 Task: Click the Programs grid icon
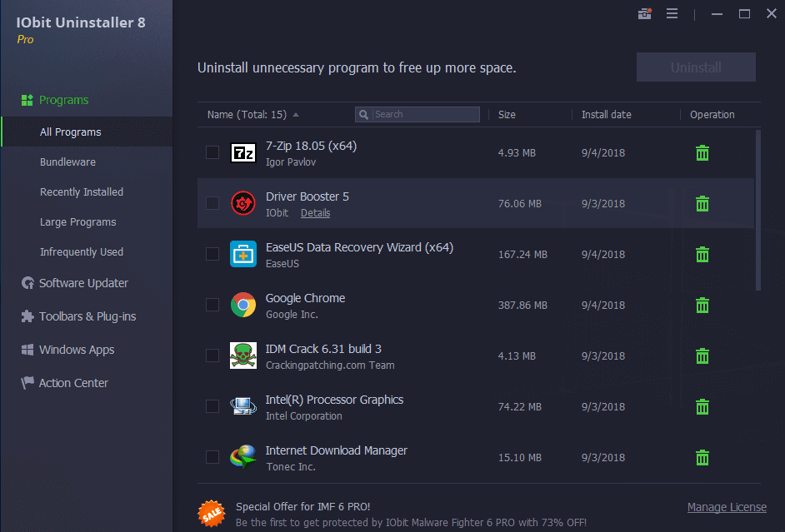click(x=27, y=100)
